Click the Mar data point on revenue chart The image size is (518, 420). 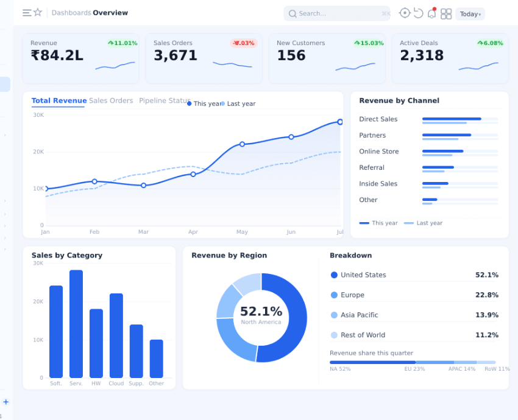143,186
